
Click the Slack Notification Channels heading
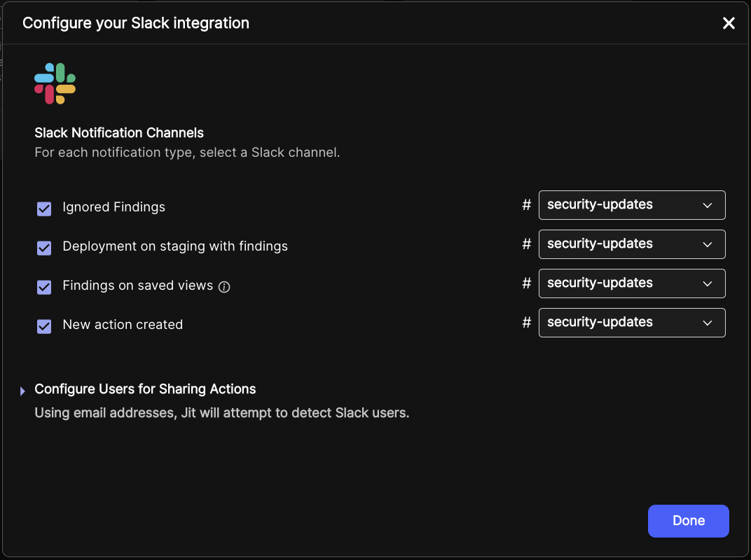[x=118, y=132]
